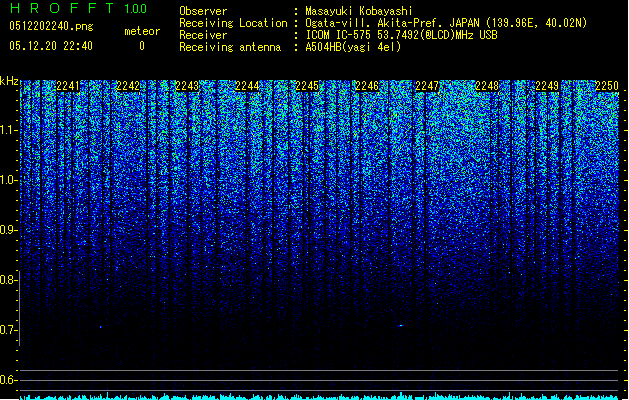The width and height of the screenshot is (629, 400).
Task: Click the Receiving Location label
Action: 233,23
